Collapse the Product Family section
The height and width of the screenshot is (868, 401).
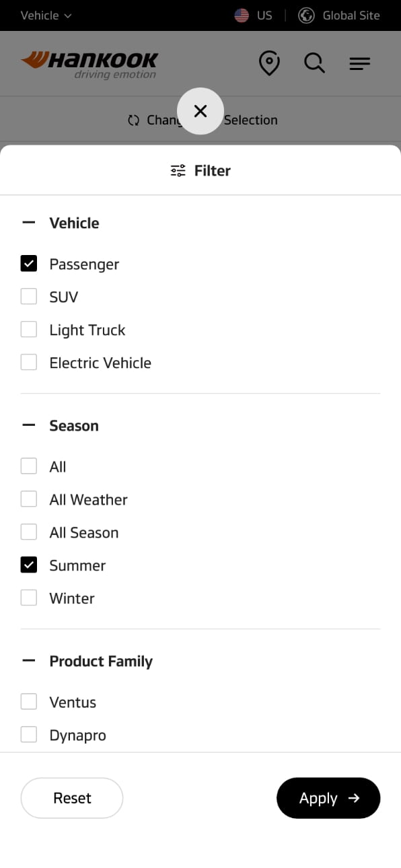[28, 661]
